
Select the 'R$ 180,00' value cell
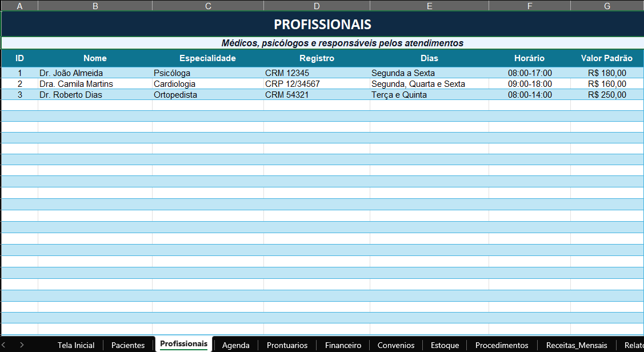click(x=607, y=73)
